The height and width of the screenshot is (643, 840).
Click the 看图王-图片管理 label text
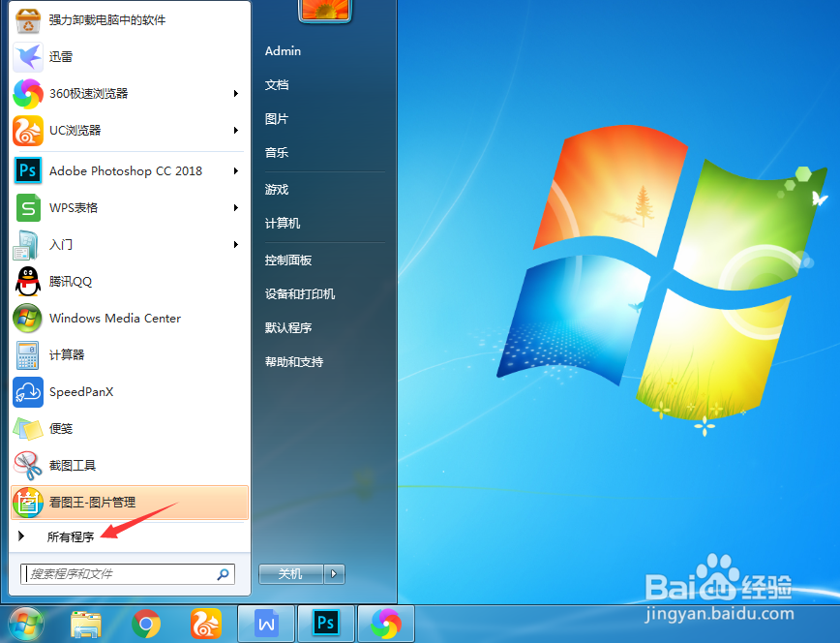(x=92, y=503)
